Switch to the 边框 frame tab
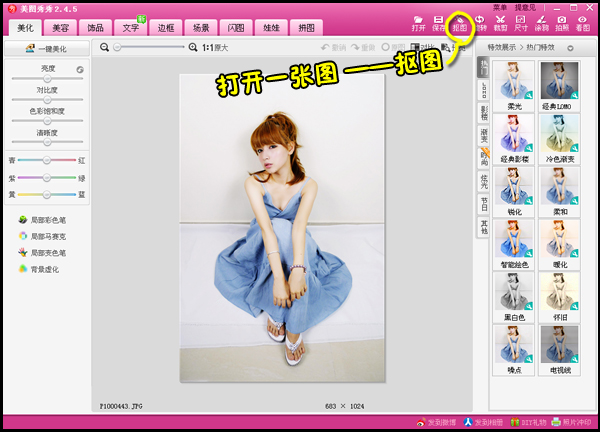 pyautogui.click(x=166, y=28)
